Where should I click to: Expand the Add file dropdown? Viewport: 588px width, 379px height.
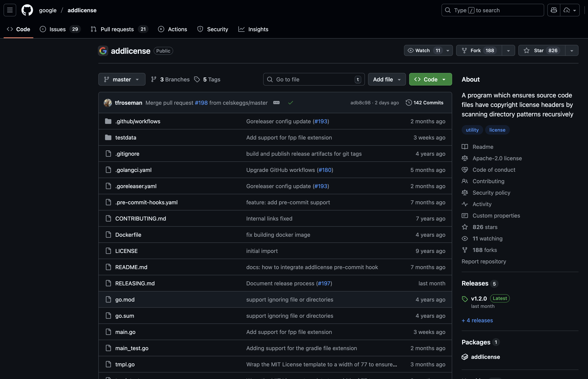[x=387, y=79]
